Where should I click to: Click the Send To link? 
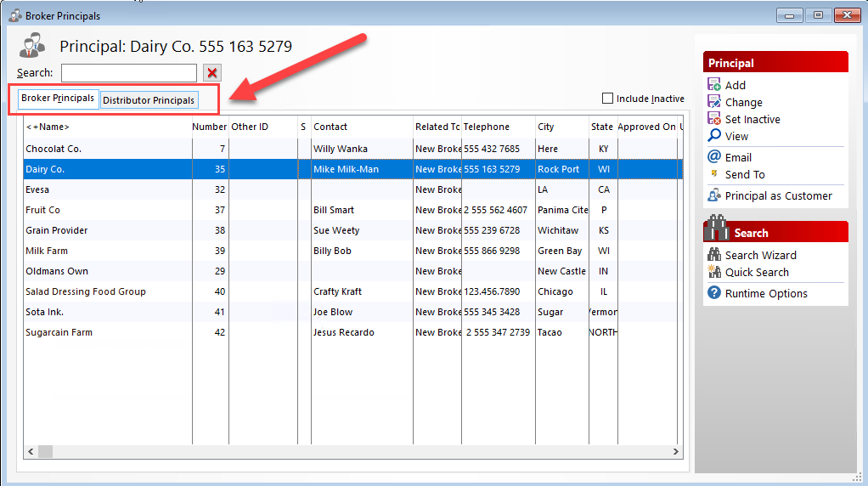point(745,174)
